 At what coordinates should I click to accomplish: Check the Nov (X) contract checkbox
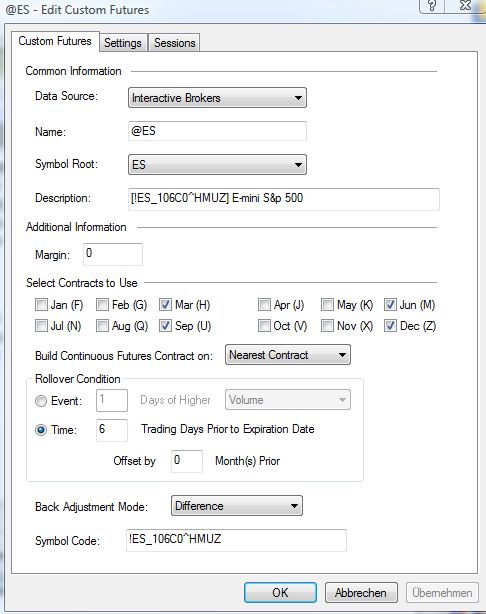point(327,325)
